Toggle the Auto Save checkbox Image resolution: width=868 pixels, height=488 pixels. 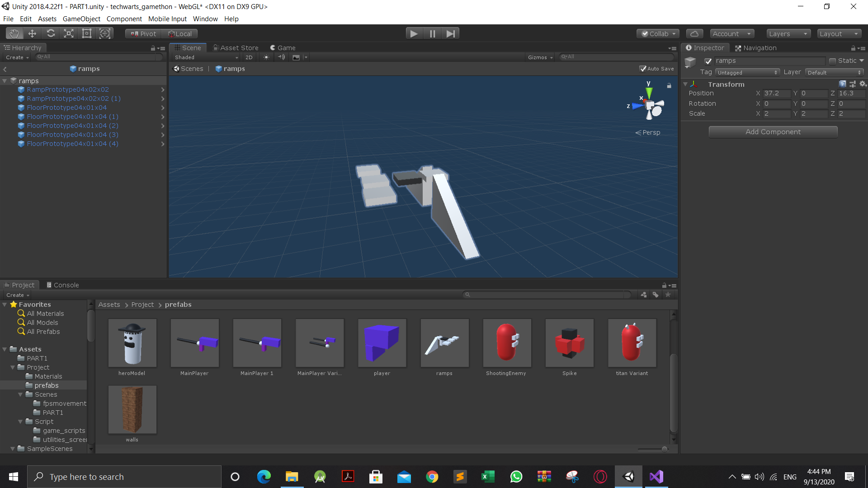tap(642, 69)
